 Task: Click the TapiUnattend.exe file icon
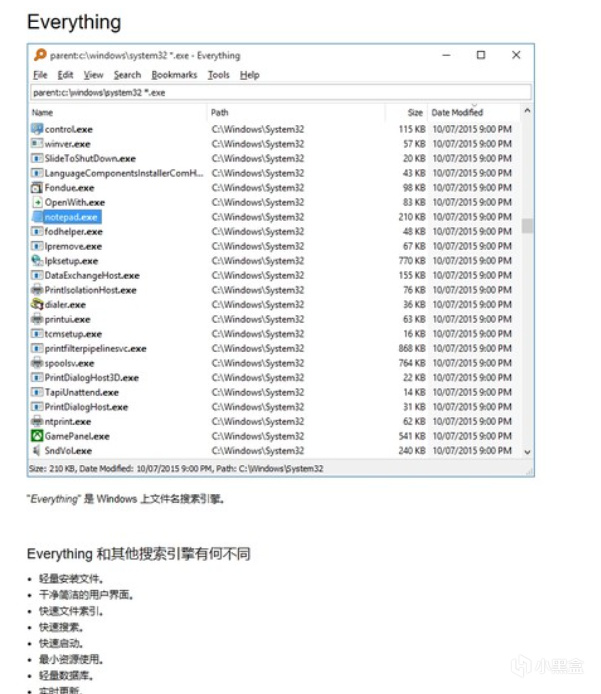point(37,392)
